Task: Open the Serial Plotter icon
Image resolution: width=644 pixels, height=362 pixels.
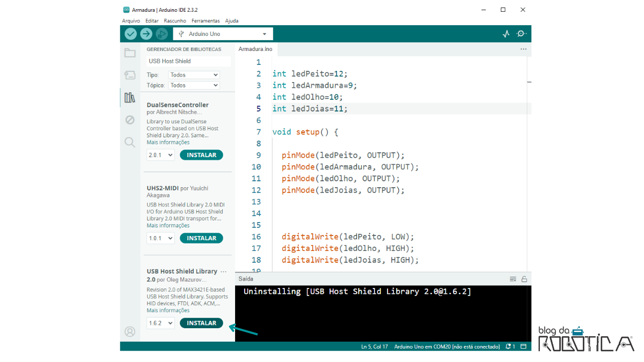Action: [506, 34]
